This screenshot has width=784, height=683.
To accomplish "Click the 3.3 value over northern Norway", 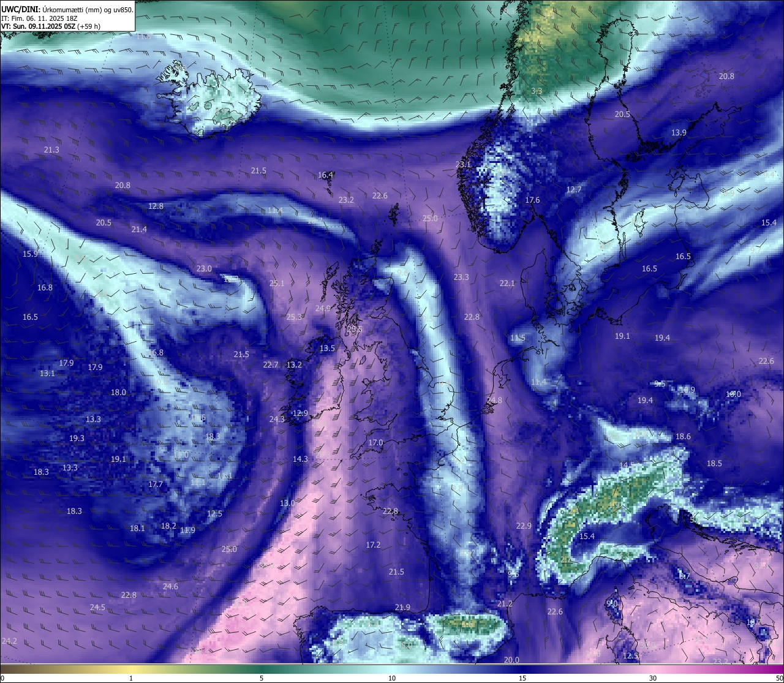I will [x=537, y=91].
